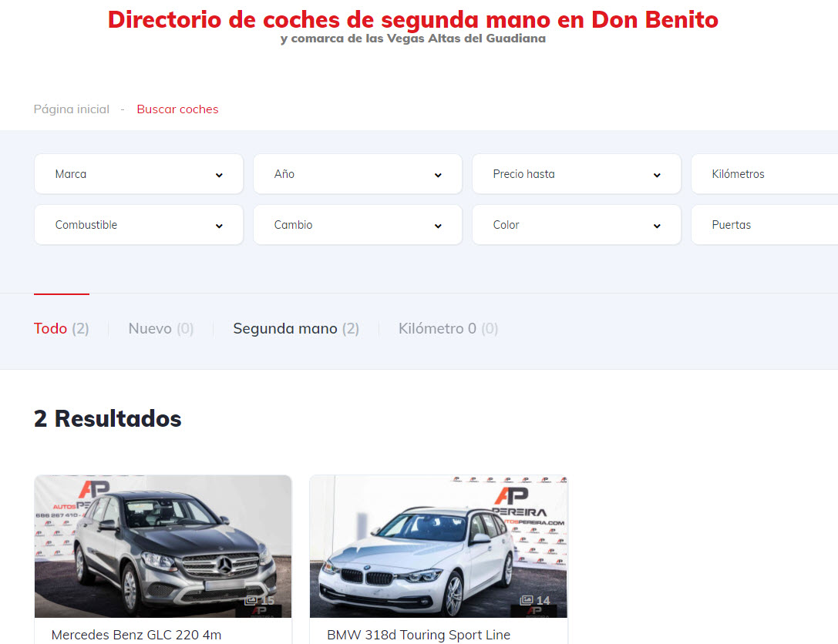
Task: Click the '2 Resultados' heading
Action: (x=107, y=418)
